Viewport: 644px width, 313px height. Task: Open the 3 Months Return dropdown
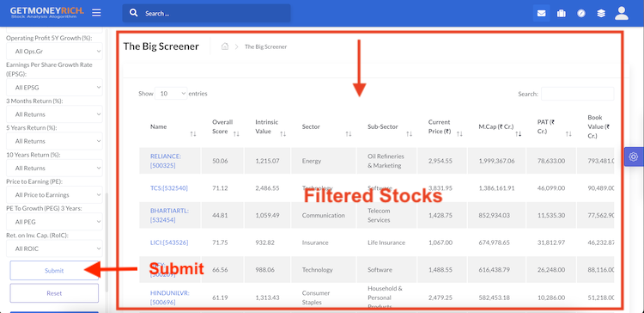coord(54,114)
